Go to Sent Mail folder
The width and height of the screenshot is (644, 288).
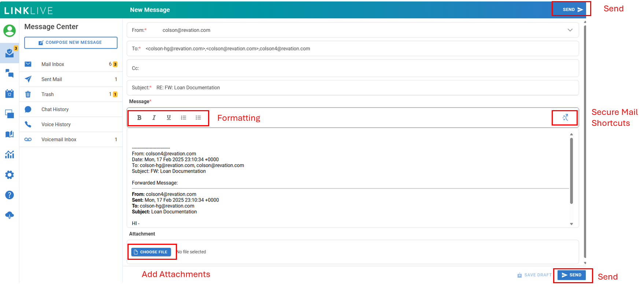[x=52, y=79]
